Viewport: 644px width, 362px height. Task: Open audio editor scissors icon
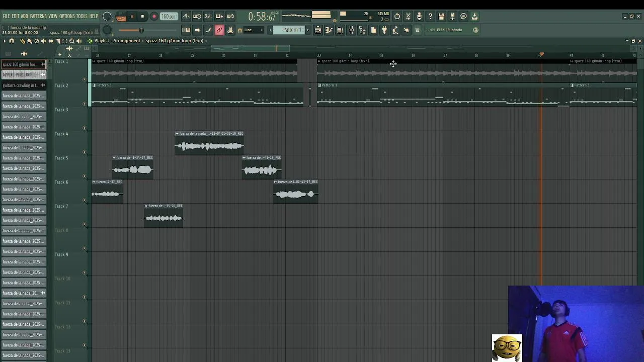coord(408,17)
